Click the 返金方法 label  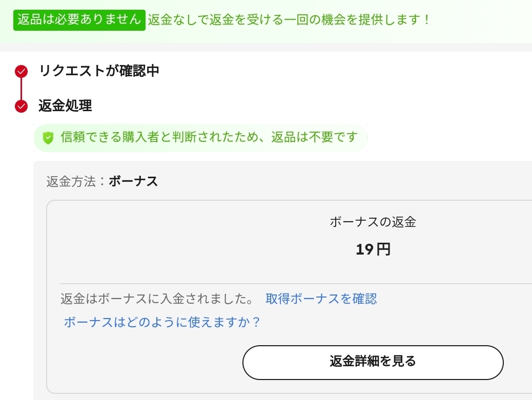pyautogui.click(x=75, y=181)
